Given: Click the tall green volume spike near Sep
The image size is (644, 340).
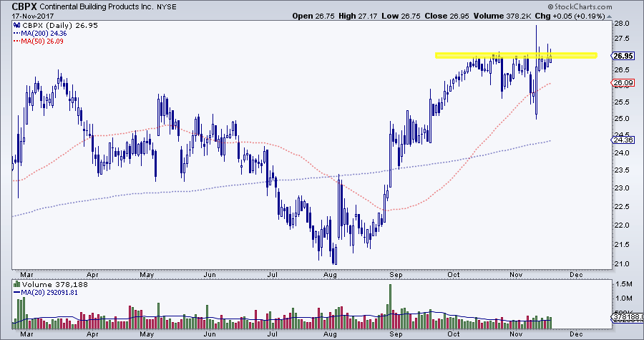Looking at the screenshot, I should tap(389, 301).
